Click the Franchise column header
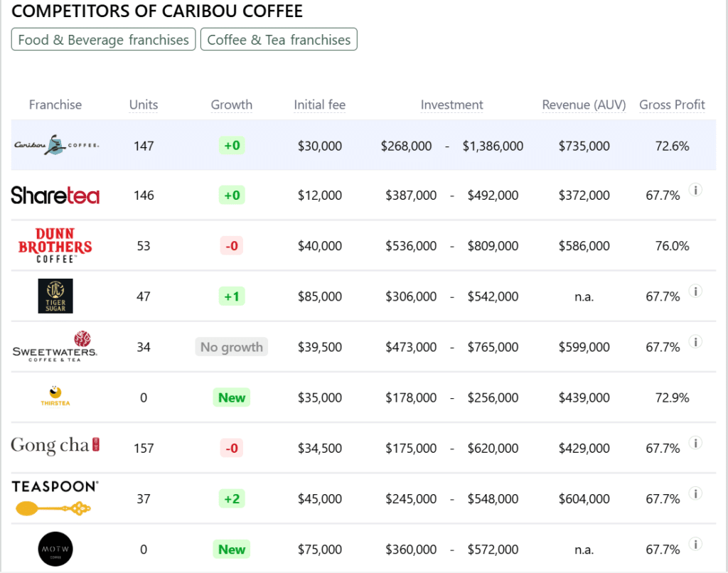This screenshot has width=728, height=573. tap(55, 105)
